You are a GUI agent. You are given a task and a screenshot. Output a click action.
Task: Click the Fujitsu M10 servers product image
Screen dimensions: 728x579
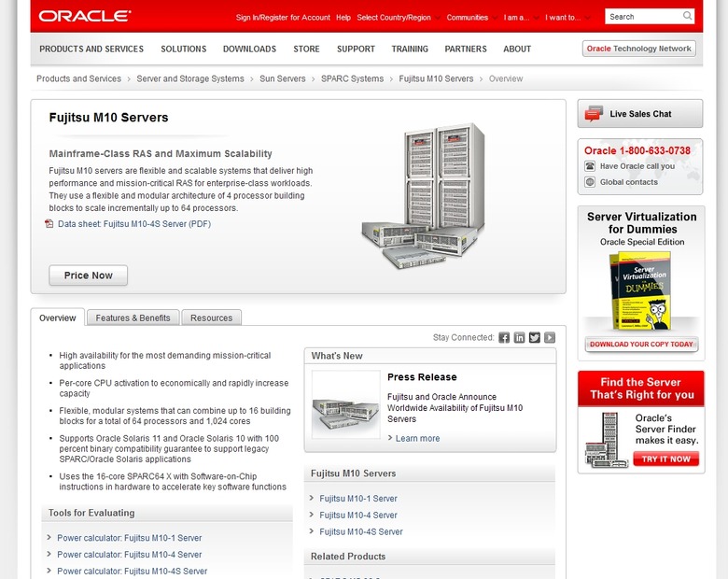point(424,195)
